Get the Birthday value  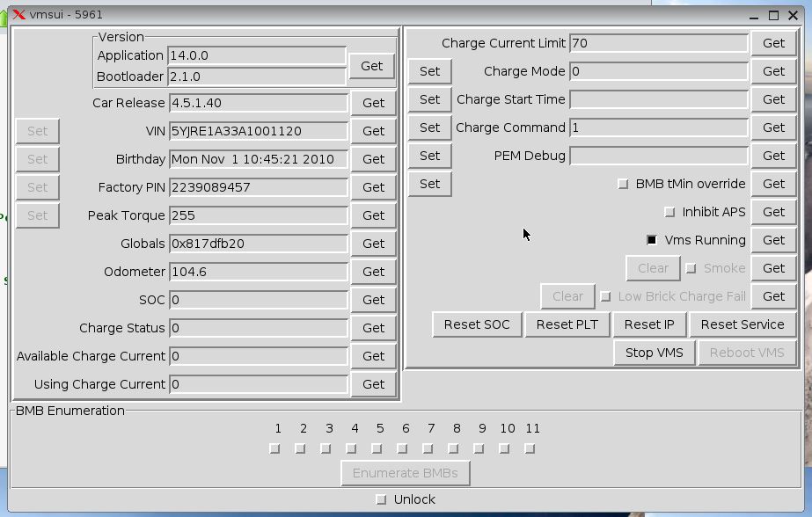tap(373, 159)
